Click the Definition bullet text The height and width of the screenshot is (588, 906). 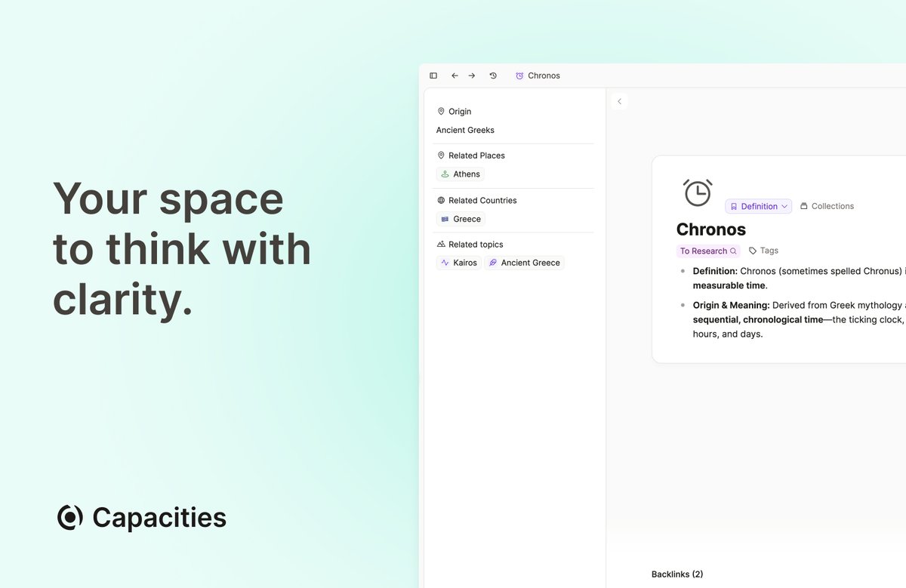pyautogui.click(x=799, y=278)
